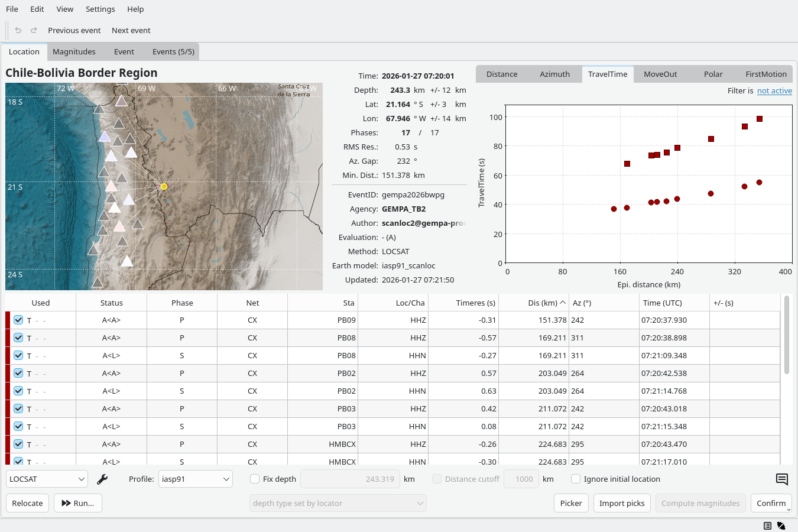Open the FirstMotion plot tab
The height and width of the screenshot is (532, 798).
tap(765, 74)
